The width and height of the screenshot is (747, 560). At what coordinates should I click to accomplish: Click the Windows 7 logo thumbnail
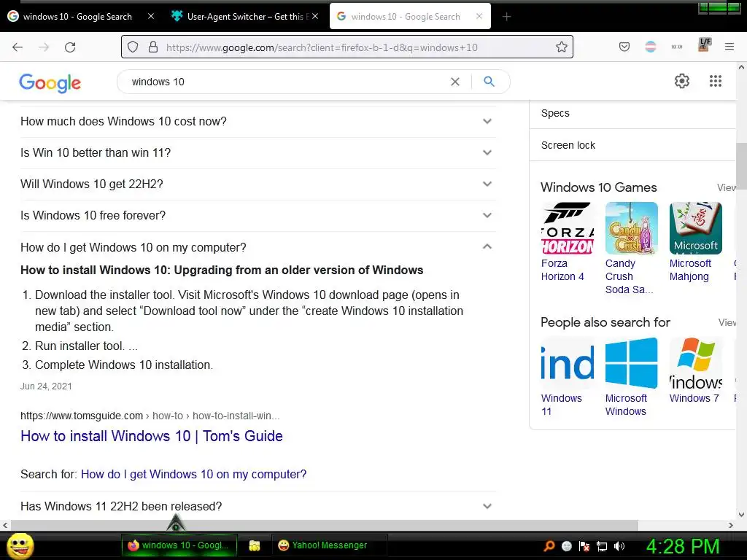tap(695, 363)
